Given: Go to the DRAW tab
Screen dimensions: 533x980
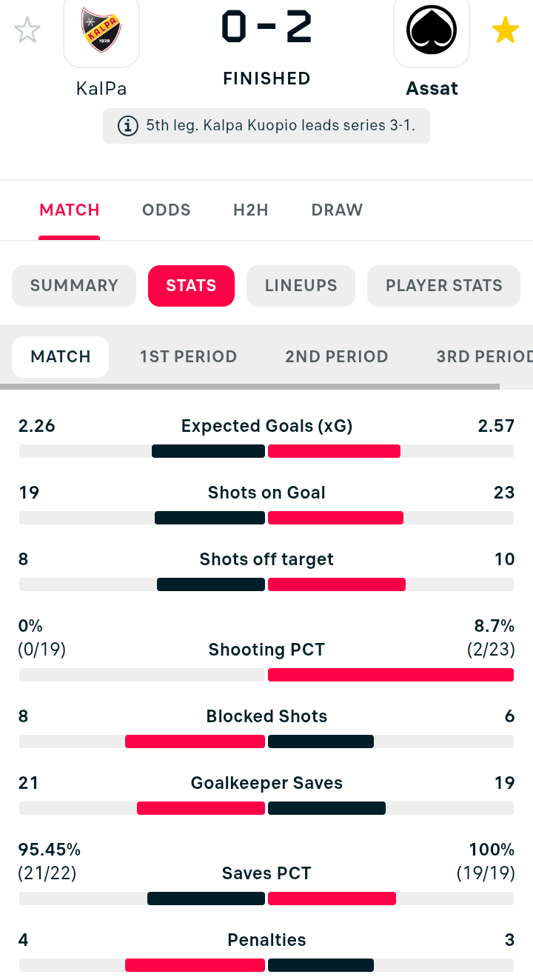Looking at the screenshot, I should coord(337,210).
